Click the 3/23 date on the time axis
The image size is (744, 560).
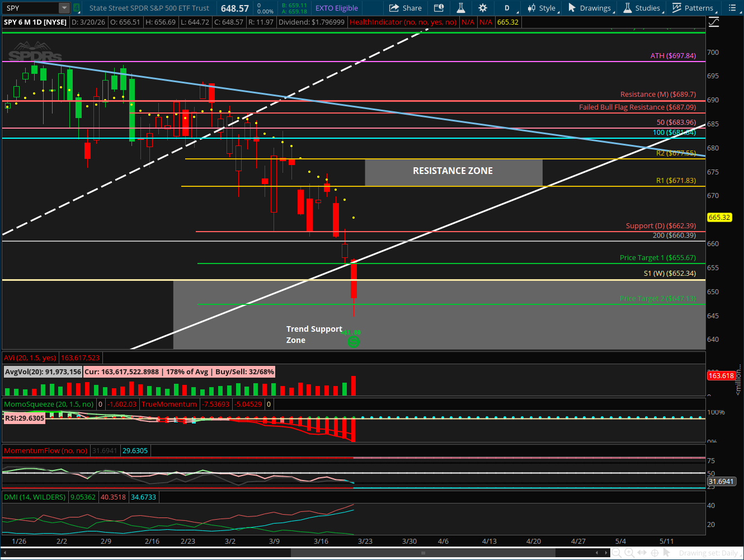pos(365,541)
